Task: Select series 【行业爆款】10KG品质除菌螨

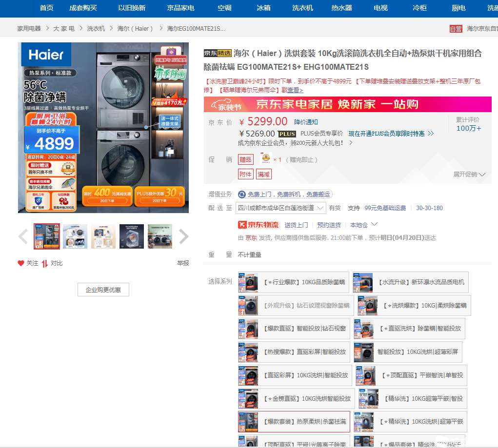Action: [294, 282]
